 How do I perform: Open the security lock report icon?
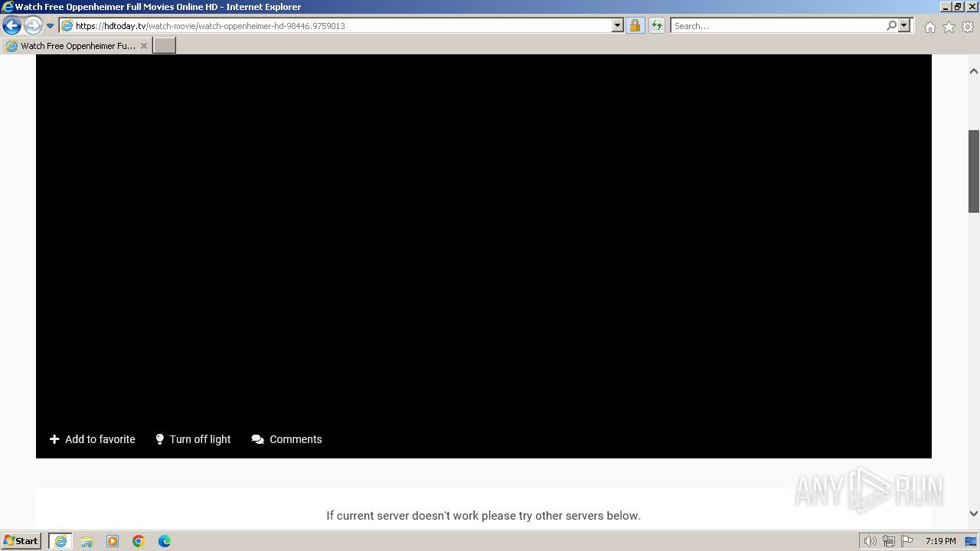635,25
